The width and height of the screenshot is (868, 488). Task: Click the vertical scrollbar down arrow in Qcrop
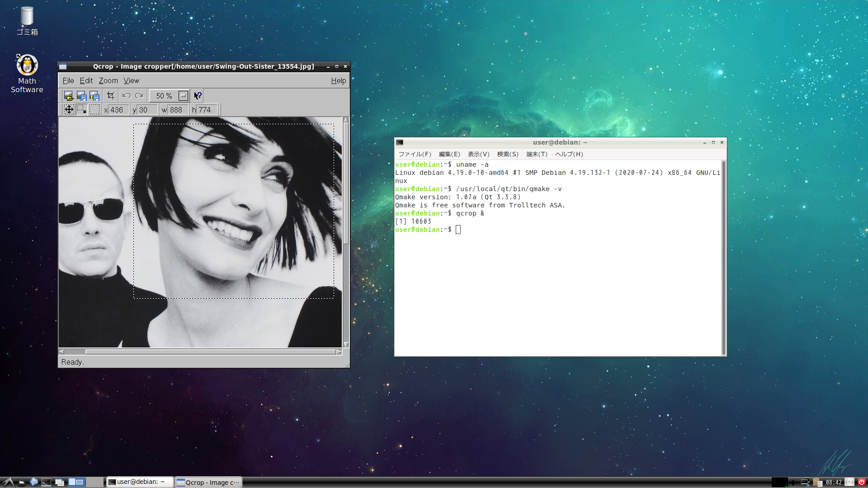click(x=346, y=345)
